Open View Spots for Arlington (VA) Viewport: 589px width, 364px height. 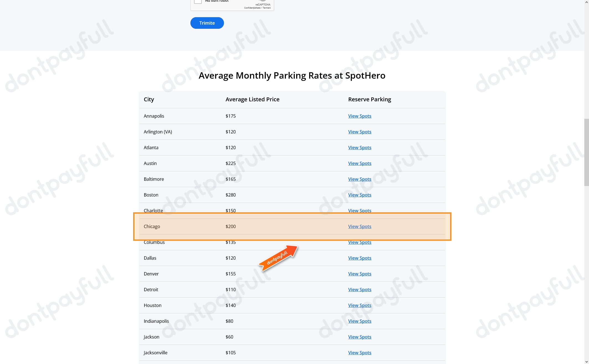[360, 132]
